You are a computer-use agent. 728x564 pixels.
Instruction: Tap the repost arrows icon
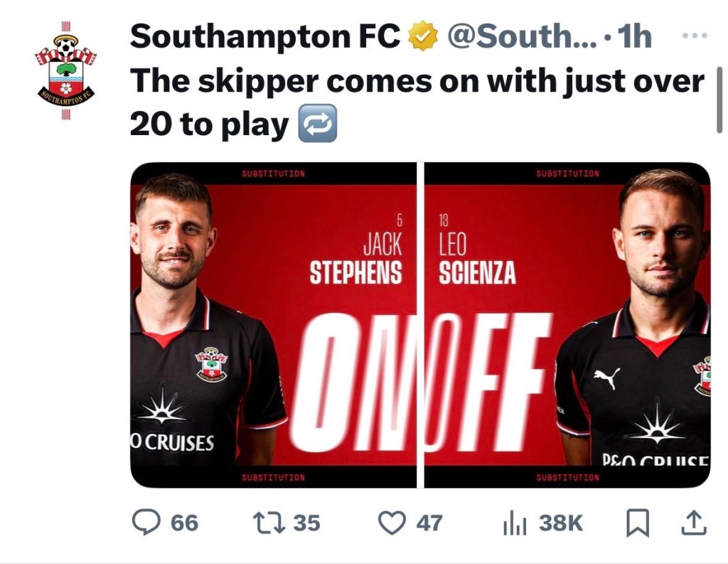(x=269, y=523)
